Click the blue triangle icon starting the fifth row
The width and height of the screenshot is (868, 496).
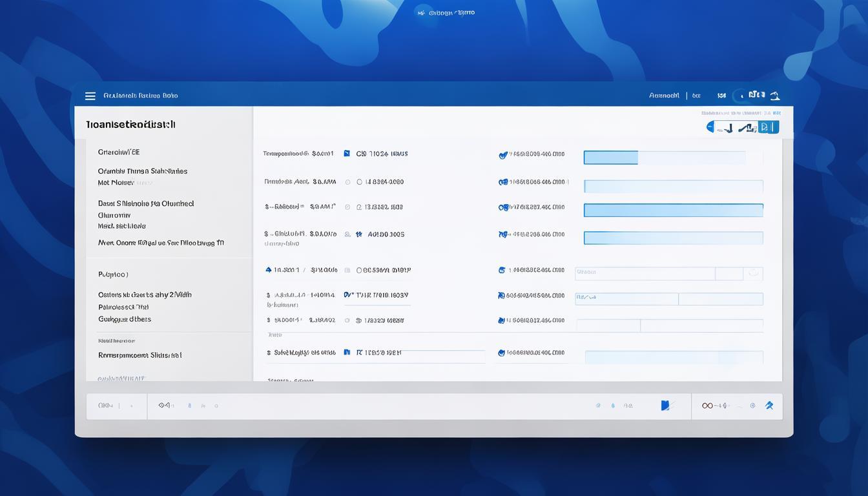[269, 270]
